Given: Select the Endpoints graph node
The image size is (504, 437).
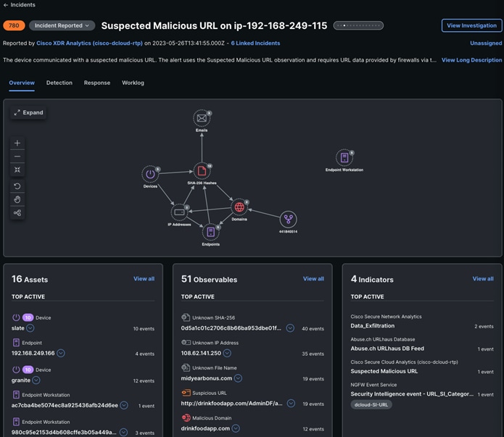Looking at the screenshot, I should pyautogui.click(x=211, y=232).
